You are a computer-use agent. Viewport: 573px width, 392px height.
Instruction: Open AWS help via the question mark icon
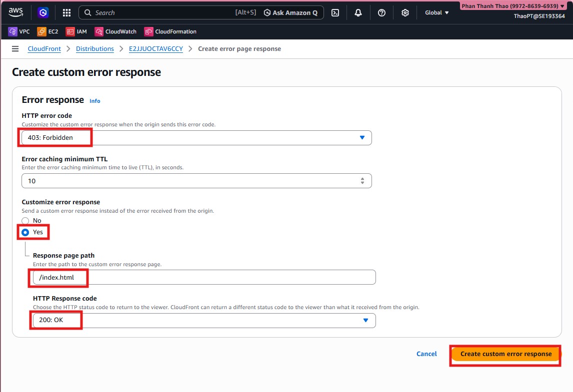pyautogui.click(x=381, y=12)
